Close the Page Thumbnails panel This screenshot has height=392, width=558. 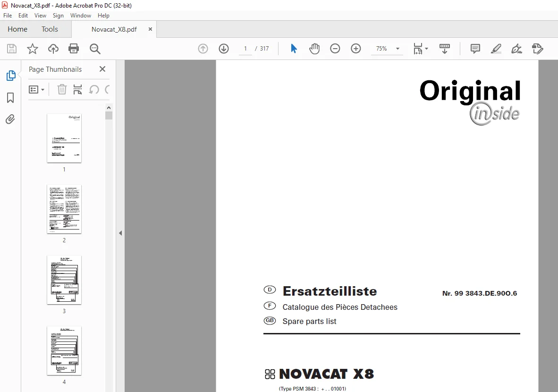[x=102, y=69]
